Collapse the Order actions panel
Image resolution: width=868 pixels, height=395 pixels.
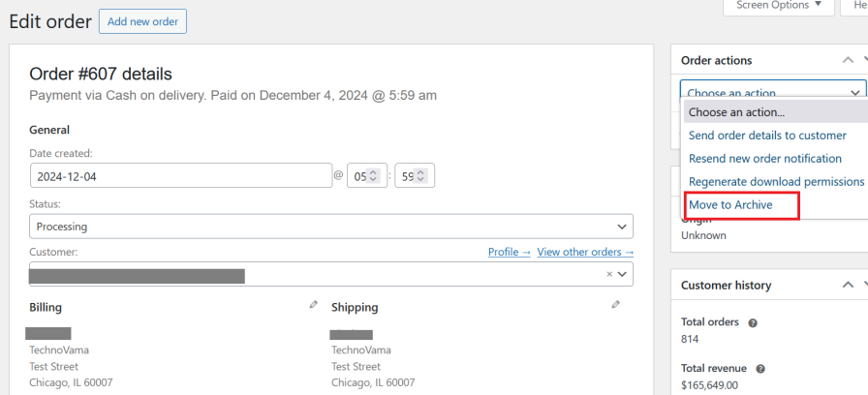[x=849, y=60]
